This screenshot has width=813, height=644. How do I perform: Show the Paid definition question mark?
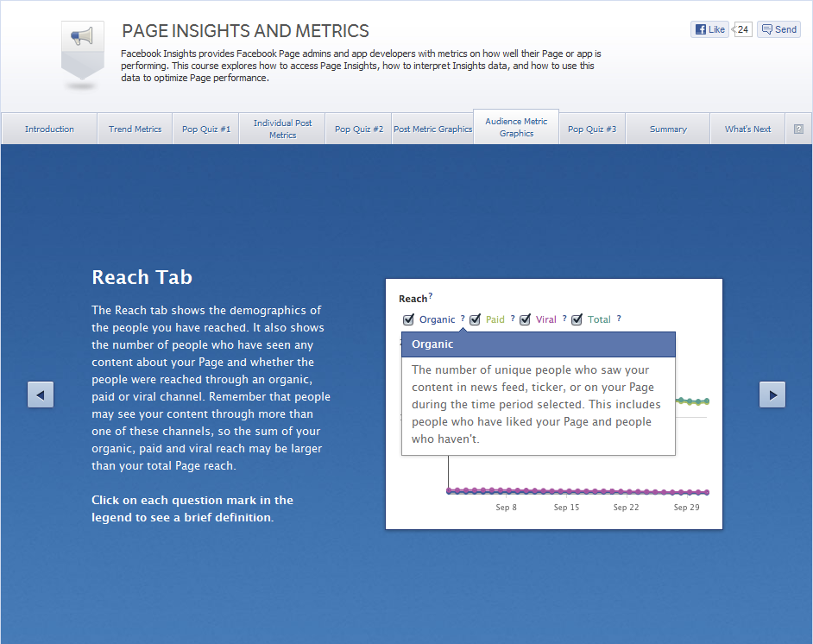point(513,319)
